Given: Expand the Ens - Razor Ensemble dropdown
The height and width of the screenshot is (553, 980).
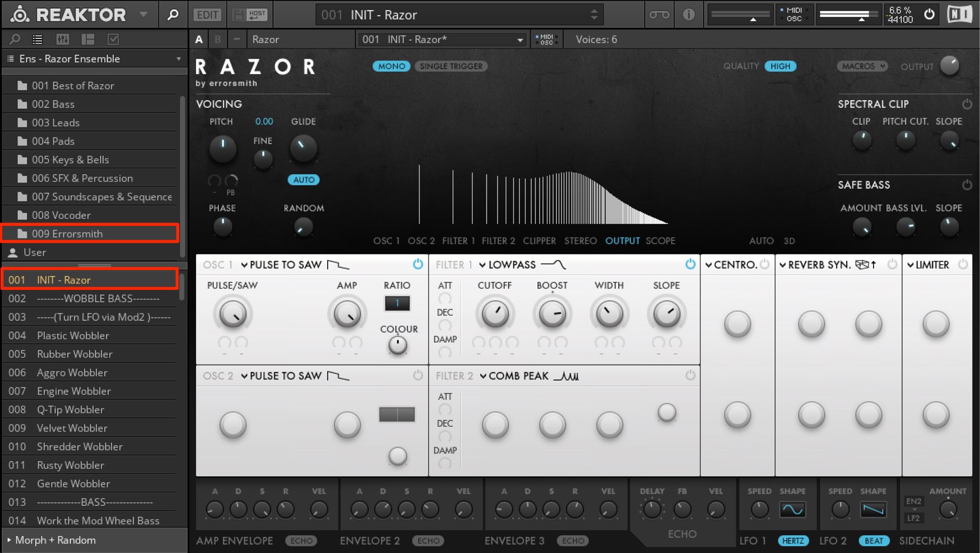Looking at the screenshot, I should 94,59.
